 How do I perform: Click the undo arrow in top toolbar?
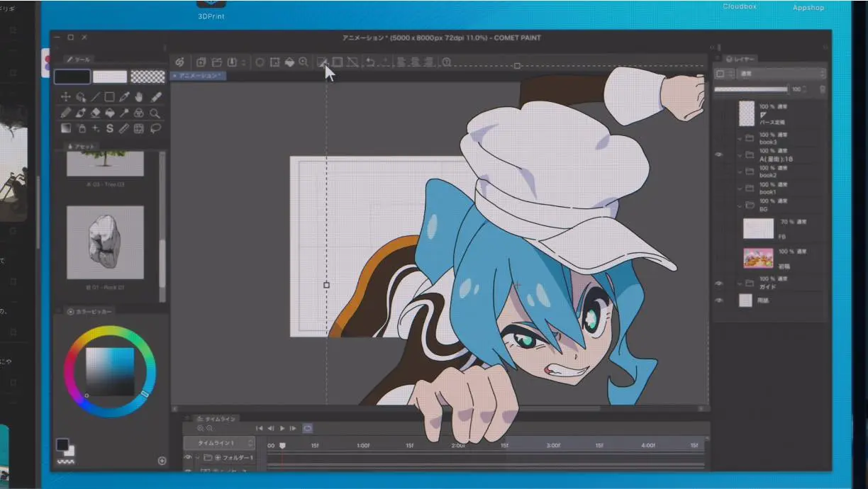click(x=370, y=62)
